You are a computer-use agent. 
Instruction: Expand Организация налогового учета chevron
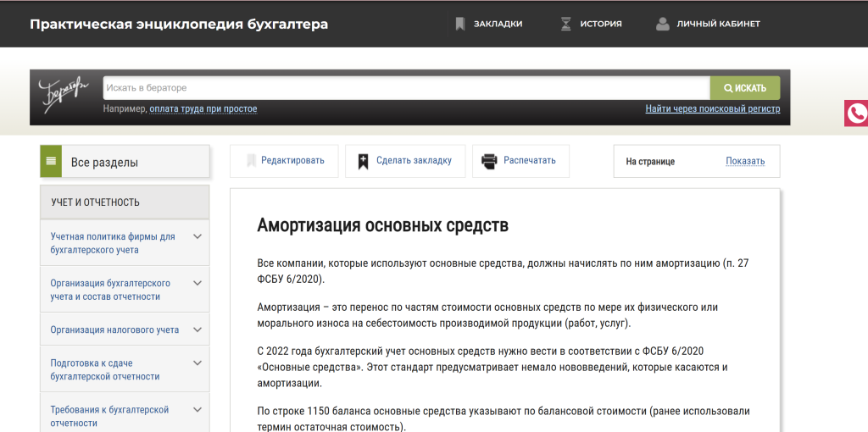197,330
